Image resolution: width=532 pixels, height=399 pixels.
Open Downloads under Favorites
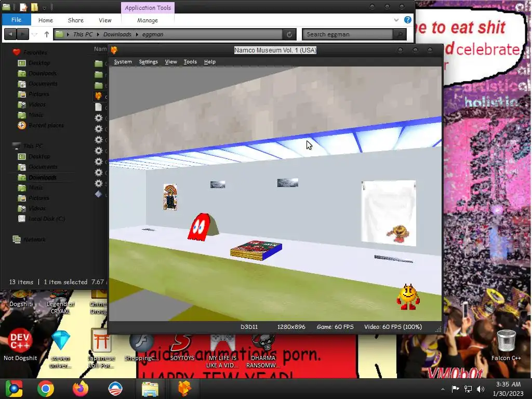43,73
